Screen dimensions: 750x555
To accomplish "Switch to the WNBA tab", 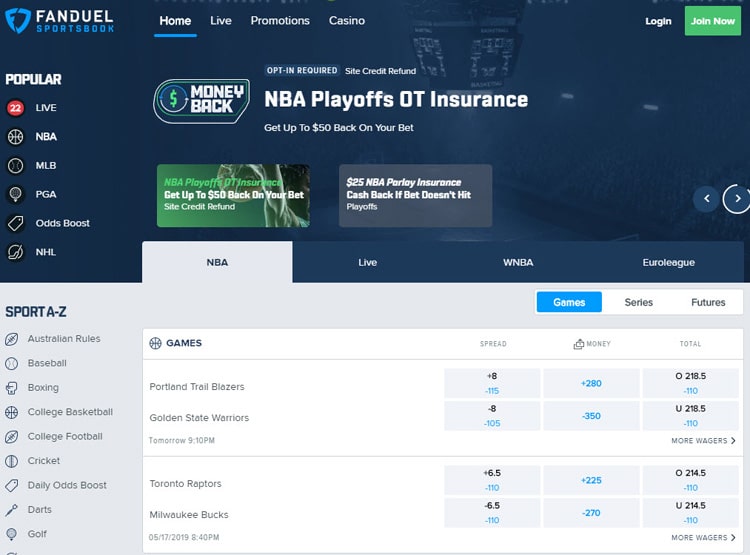I will tap(518, 262).
